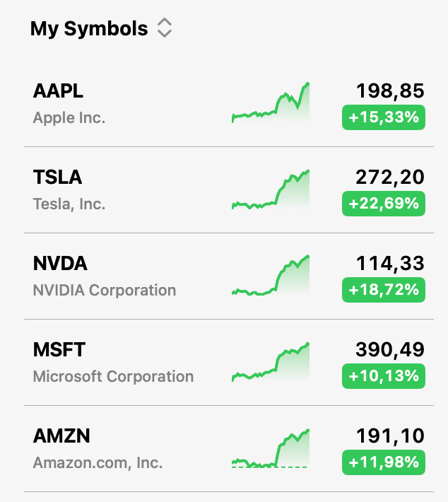Select the MSFT ticker symbol
This screenshot has height=502, width=448.
pos(59,350)
